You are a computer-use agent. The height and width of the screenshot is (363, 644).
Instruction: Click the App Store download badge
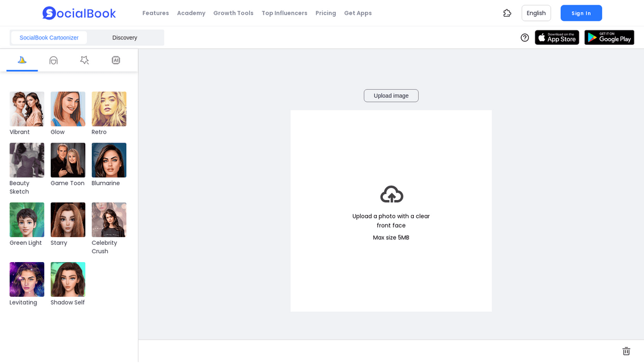pyautogui.click(x=556, y=37)
